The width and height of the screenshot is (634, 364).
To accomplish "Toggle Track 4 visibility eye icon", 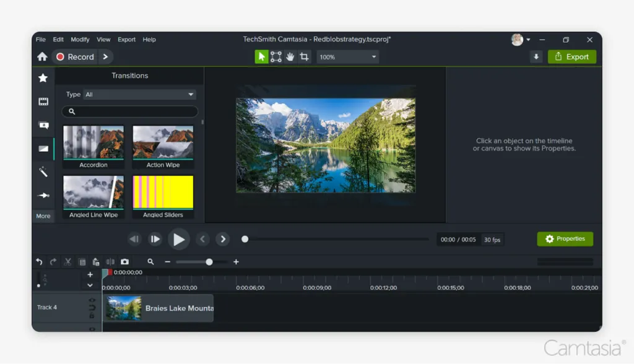I will (92, 300).
